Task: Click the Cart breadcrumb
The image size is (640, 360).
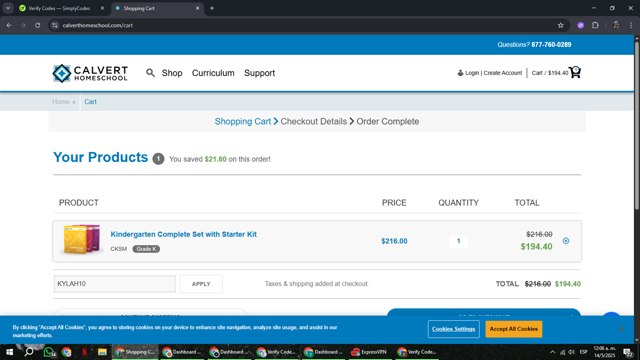Action: pos(90,102)
